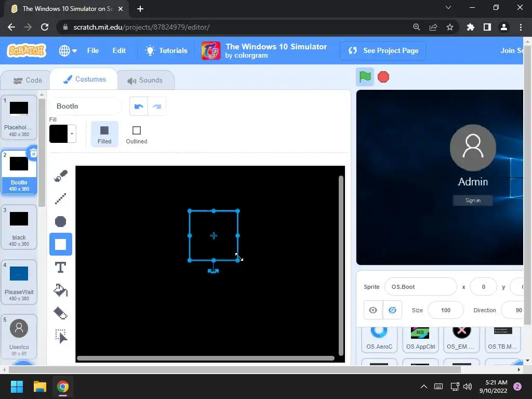Image resolution: width=532 pixels, height=399 pixels.
Task: Click the share page icon in address bar
Action: click(433, 27)
